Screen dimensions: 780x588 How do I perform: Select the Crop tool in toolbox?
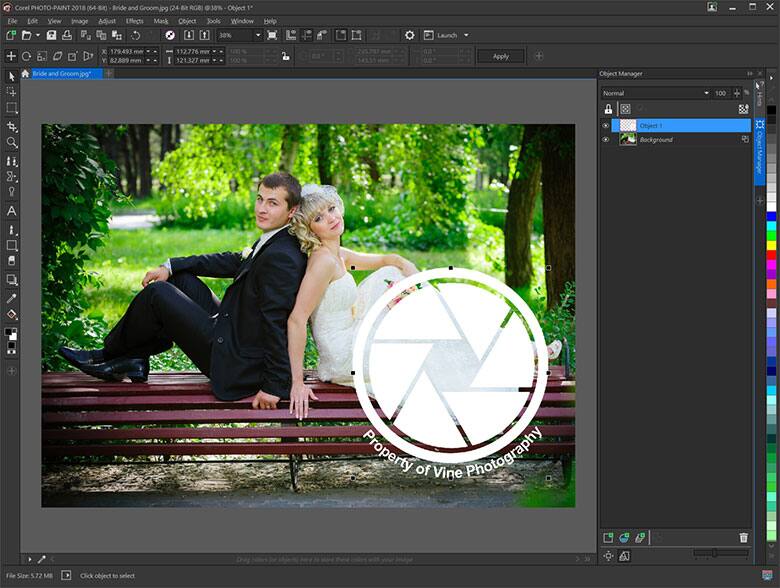(12, 126)
